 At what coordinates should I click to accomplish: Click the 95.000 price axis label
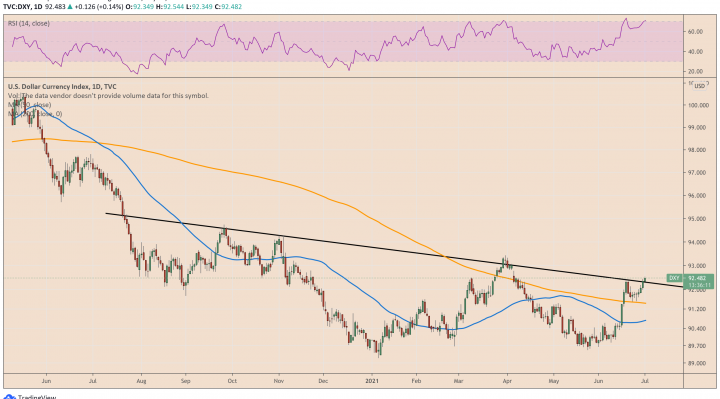(698, 219)
